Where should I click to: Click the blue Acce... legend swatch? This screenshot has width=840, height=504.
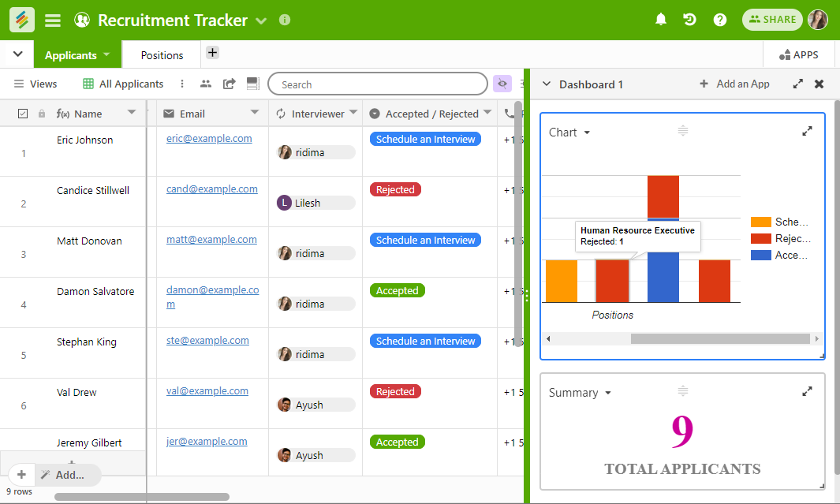[760, 255]
